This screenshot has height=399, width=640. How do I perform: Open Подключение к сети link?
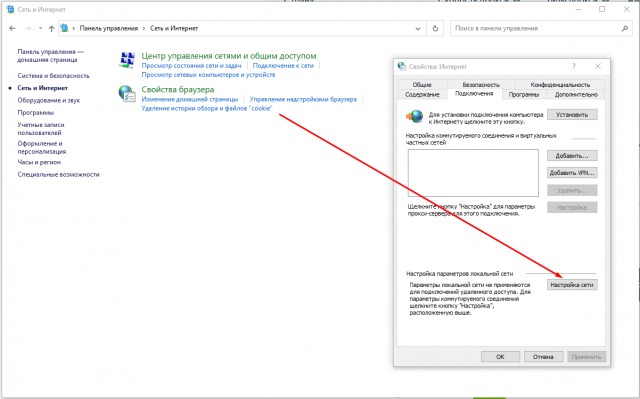[x=283, y=66]
